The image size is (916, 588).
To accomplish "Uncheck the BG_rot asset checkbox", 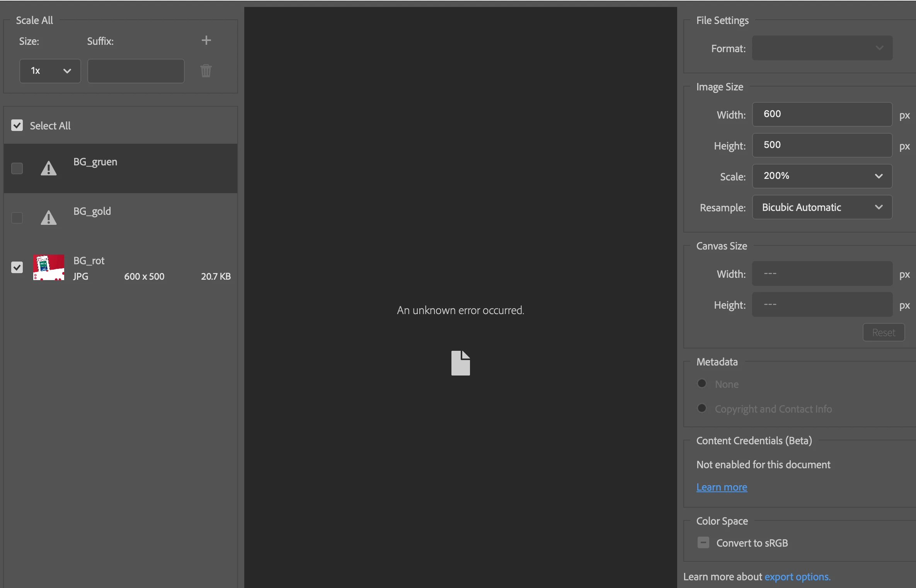I will pyautogui.click(x=17, y=267).
